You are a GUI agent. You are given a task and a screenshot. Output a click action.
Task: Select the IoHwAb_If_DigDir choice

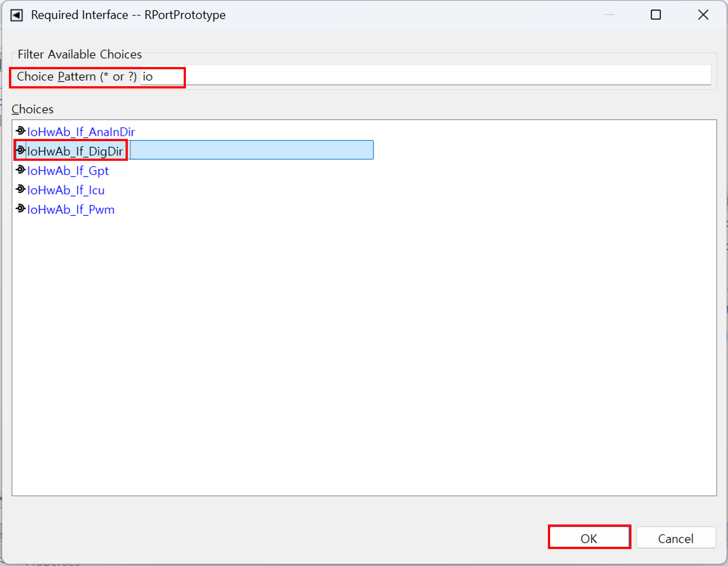pyautogui.click(x=75, y=151)
